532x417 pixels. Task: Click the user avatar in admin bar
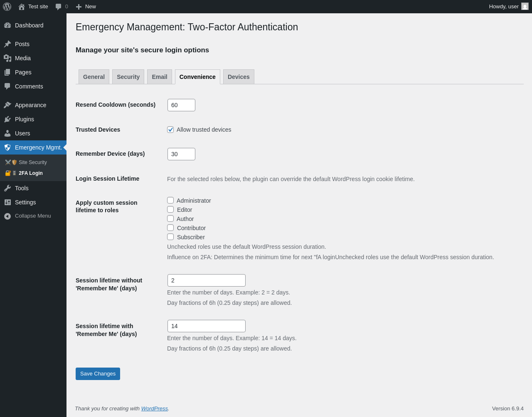pos(525,7)
